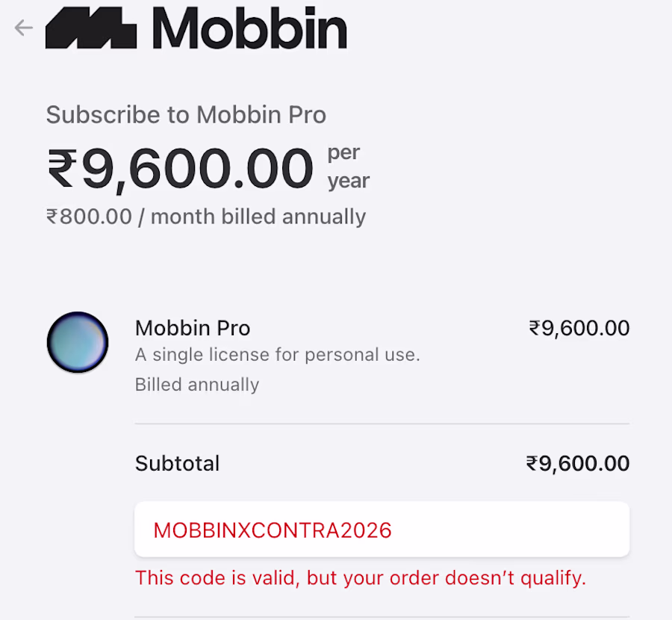The height and width of the screenshot is (620, 672).
Task: Click the large ₹9,600.00 price
Action: 180,168
